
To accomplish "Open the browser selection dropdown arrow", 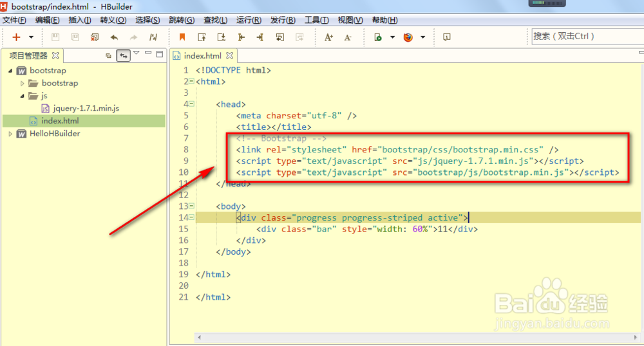I will click(x=422, y=37).
